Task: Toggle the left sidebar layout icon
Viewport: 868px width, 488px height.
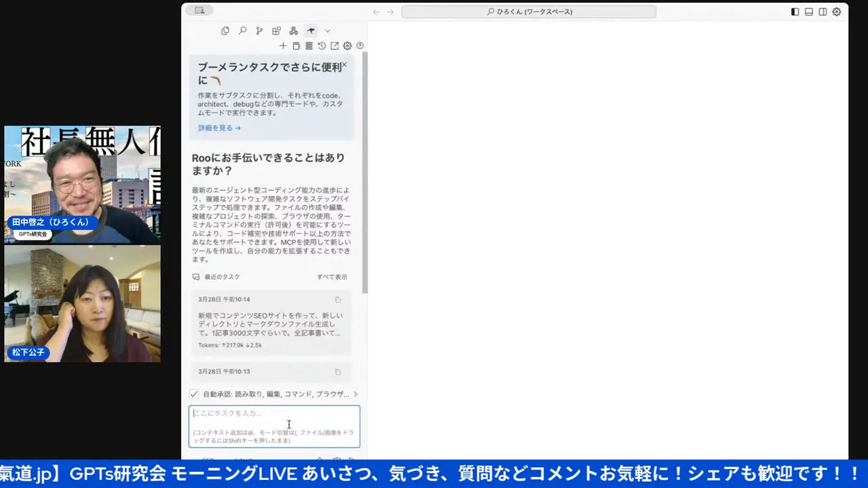Action: [795, 12]
